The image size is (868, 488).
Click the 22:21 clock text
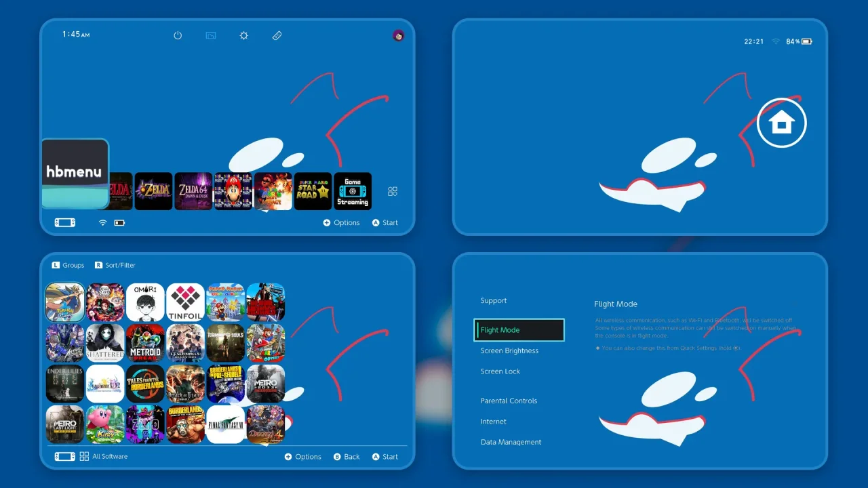pyautogui.click(x=754, y=41)
